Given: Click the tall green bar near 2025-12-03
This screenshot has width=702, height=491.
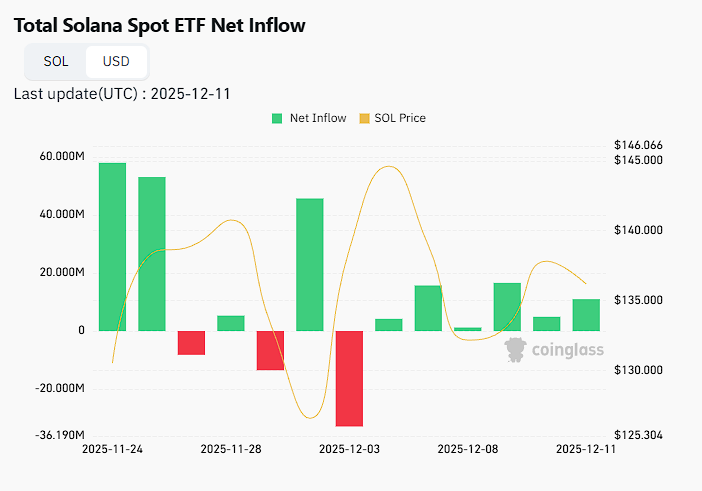Looking at the screenshot, I should pos(309,264).
